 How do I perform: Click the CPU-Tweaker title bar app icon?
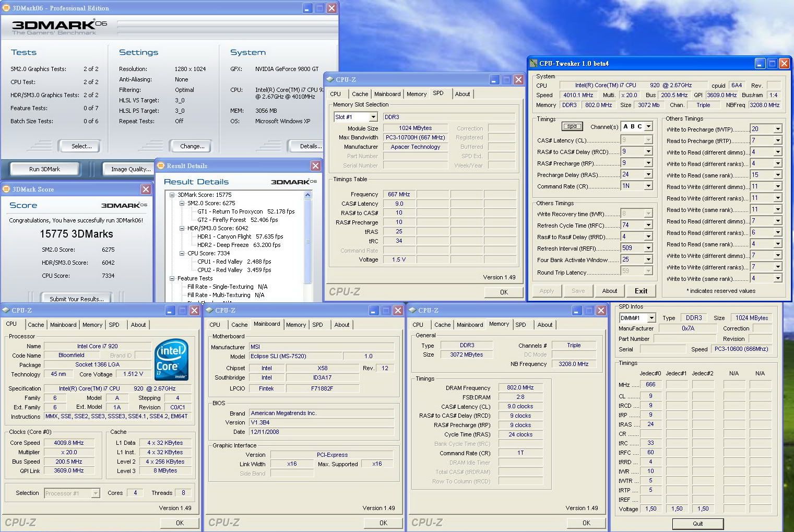[534, 63]
